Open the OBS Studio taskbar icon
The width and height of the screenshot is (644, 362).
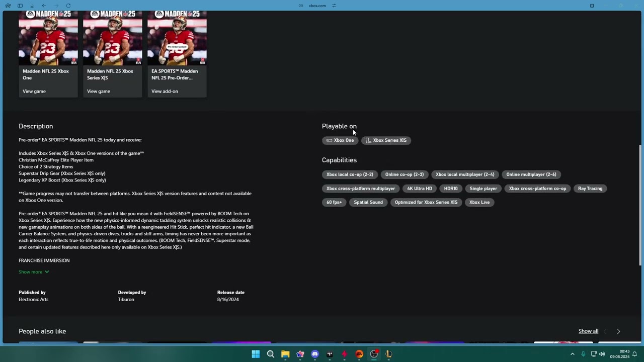tap(374, 354)
